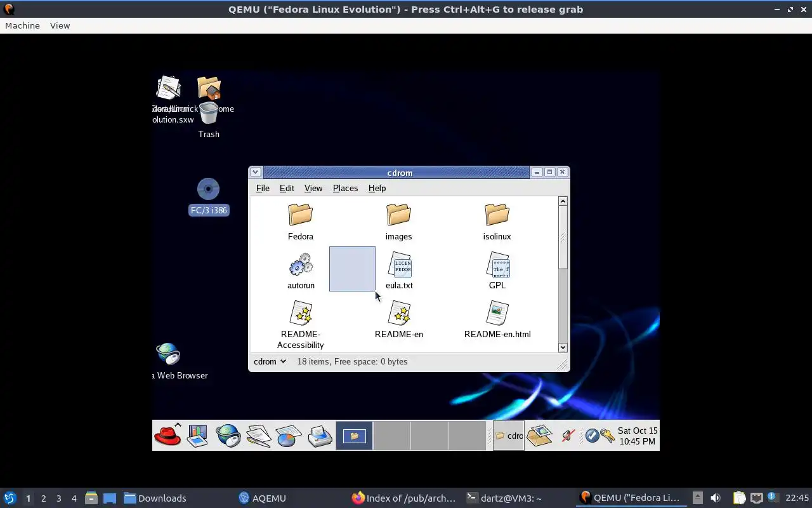This screenshot has height=508, width=812.
Task: Switch to first workspace in Fedora panel
Action: pyautogui.click(x=355, y=436)
